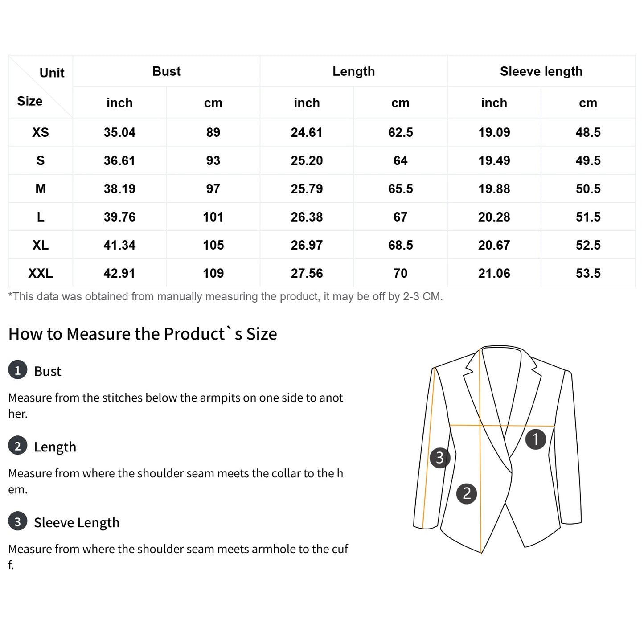644x644 pixels.
Task: Click the How to Measure heading
Action: click(143, 334)
